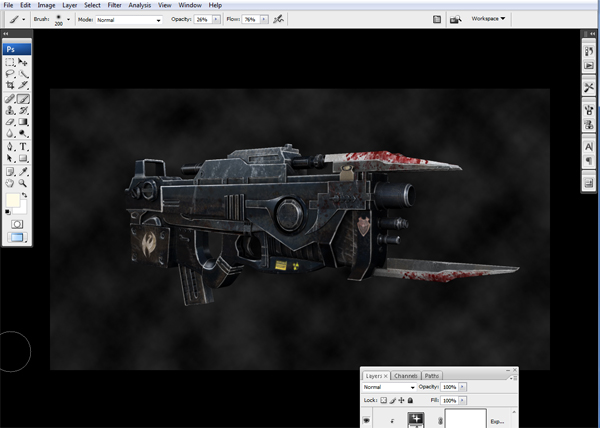Open the Brush preset picker arrow
The image size is (600, 428).
pos(68,19)
